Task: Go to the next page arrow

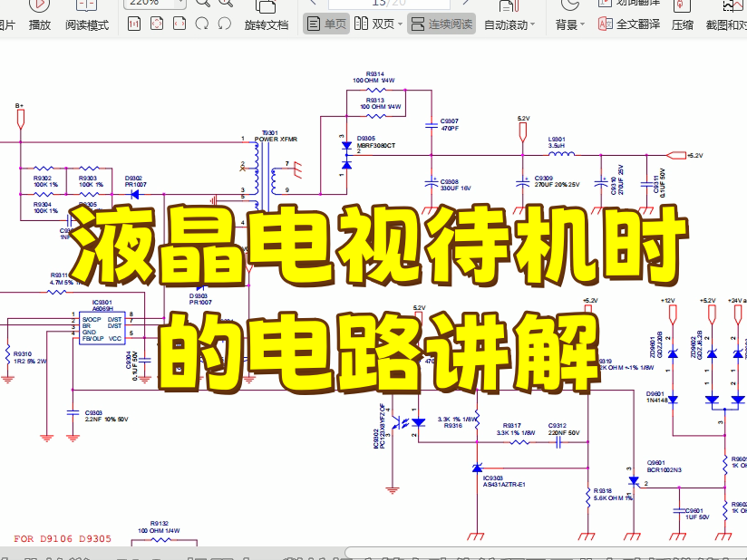Action: click(x=465, y=3)
